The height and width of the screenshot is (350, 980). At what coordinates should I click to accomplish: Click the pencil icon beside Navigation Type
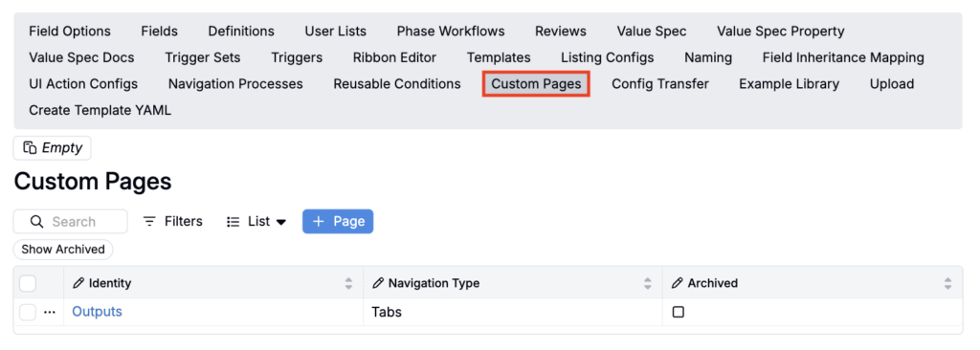tap(377, 283)
